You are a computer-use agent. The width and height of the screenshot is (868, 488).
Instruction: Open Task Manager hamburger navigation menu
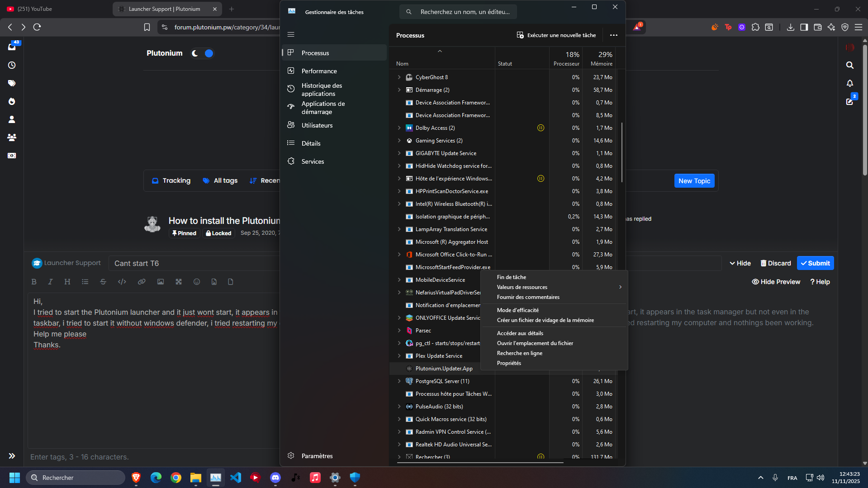[291, 34]
